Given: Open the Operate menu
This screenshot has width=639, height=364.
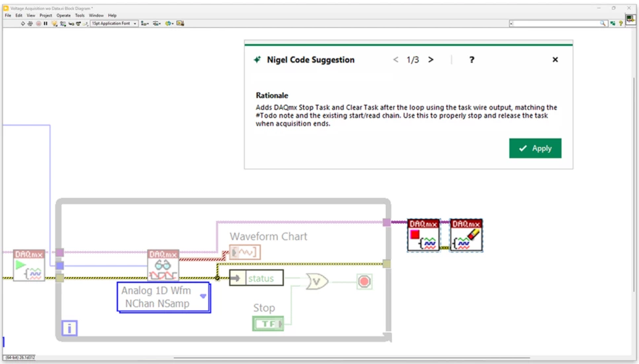Looking at the screenshot, I should coord(64,16).
